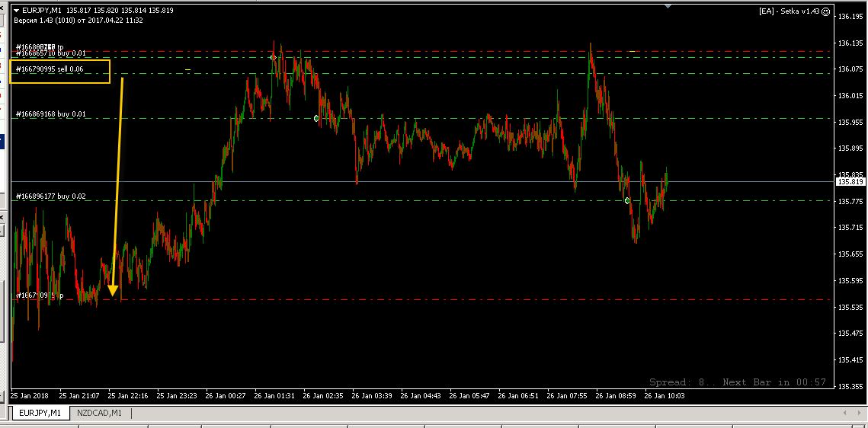868x428 pixels.
Task: Select order label #166790995 sell 0.06
Action: pos(50,69)
